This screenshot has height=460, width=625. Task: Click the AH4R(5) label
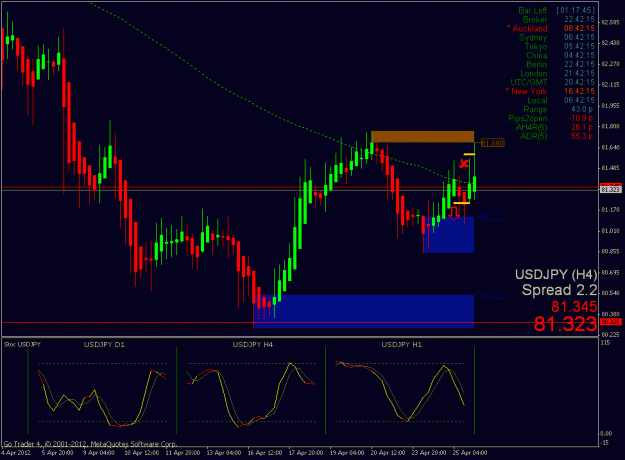(531, 127)
